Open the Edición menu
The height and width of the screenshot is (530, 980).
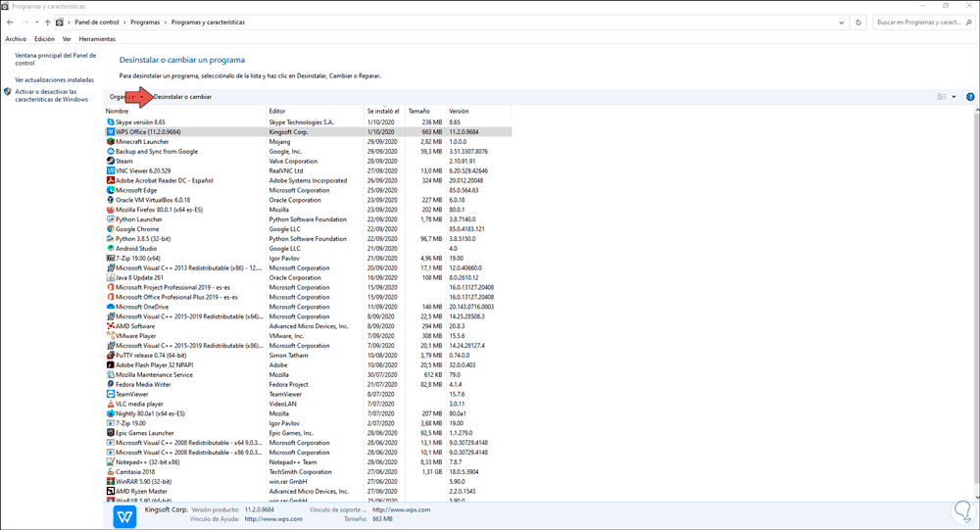pyautogui.click(x=44, y=39)
